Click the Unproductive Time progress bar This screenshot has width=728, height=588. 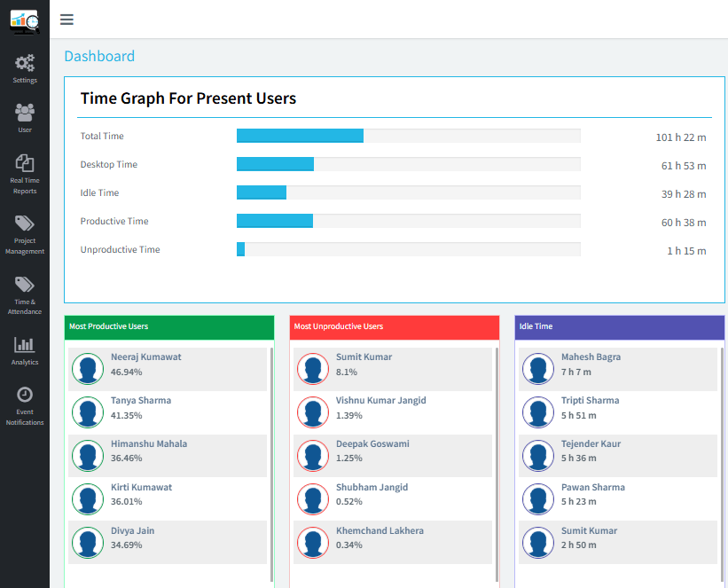coord(409,249)
